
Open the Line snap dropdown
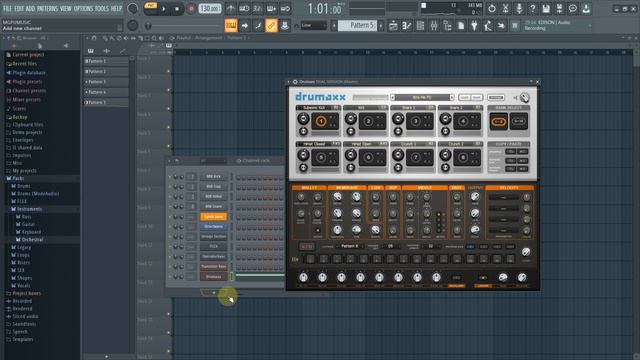pos(313,25)
